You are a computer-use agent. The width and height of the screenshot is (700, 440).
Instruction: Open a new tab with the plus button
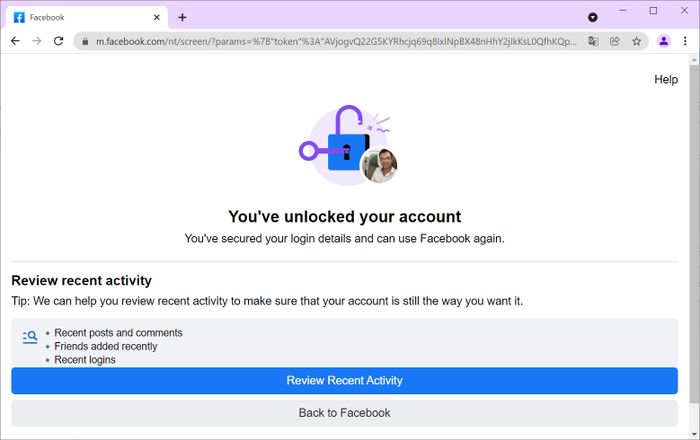182,17
